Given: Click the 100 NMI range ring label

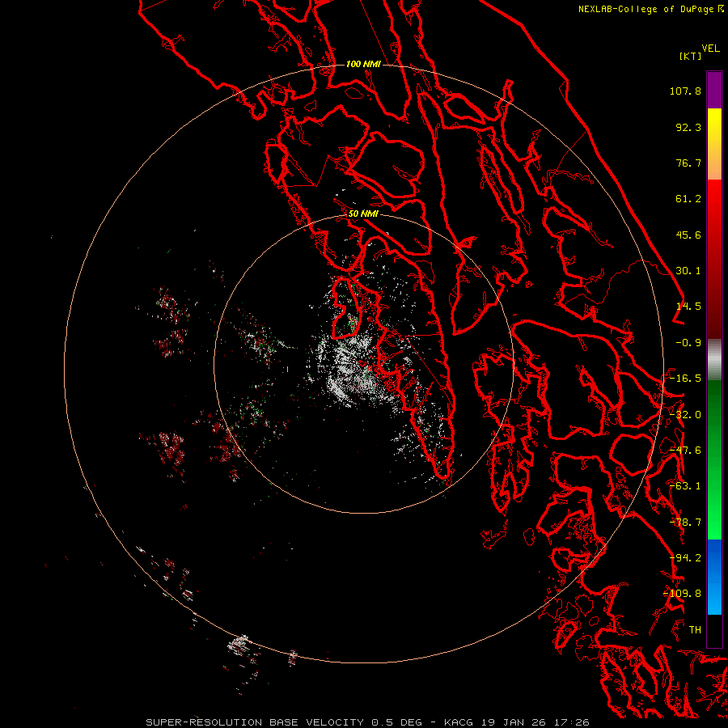Looking at the screenshot, I should (363, 64).
